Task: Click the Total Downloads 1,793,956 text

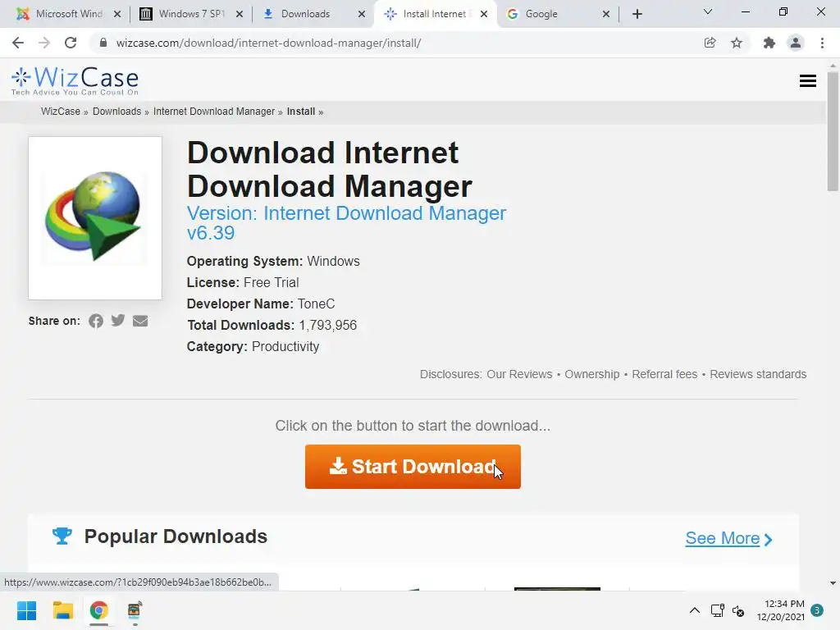Action: pyautogui.click(x=272, y=325)
